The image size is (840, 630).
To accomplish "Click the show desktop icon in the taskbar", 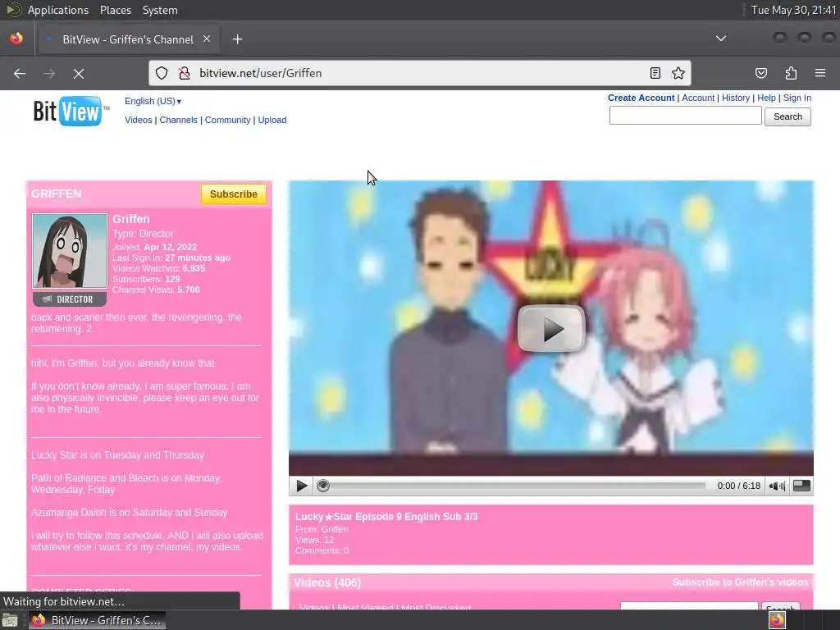I will coord(10,621).
